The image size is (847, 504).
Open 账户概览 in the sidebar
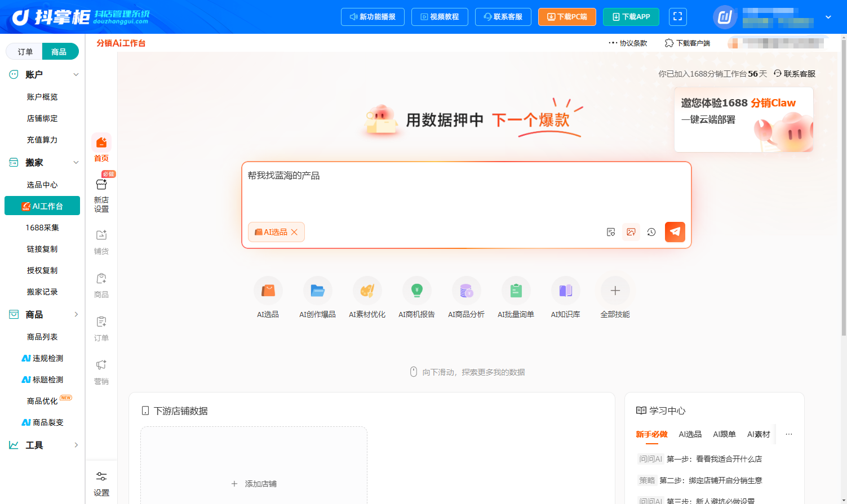[42, 97]
